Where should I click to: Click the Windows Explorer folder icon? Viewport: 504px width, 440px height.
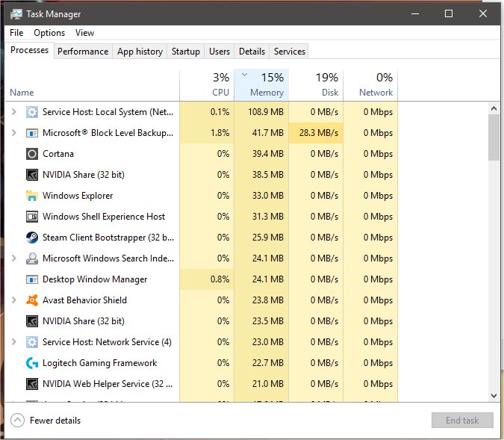(x=32, y=196)
